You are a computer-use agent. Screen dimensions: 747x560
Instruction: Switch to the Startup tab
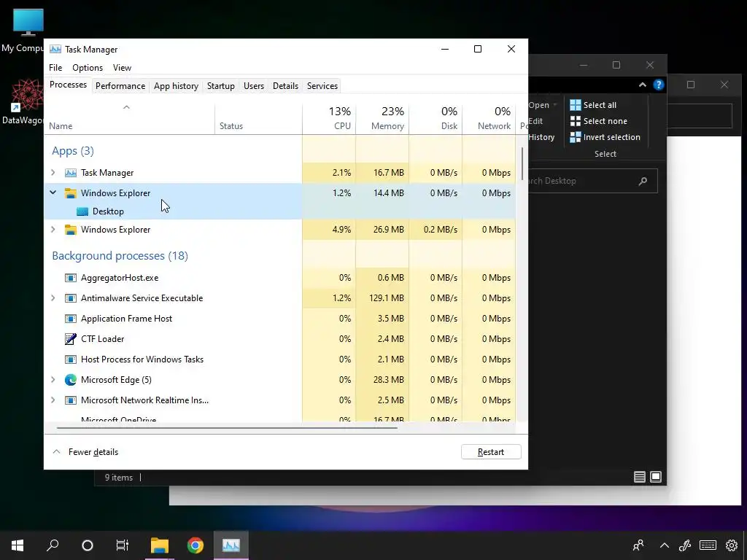(220, 86)
